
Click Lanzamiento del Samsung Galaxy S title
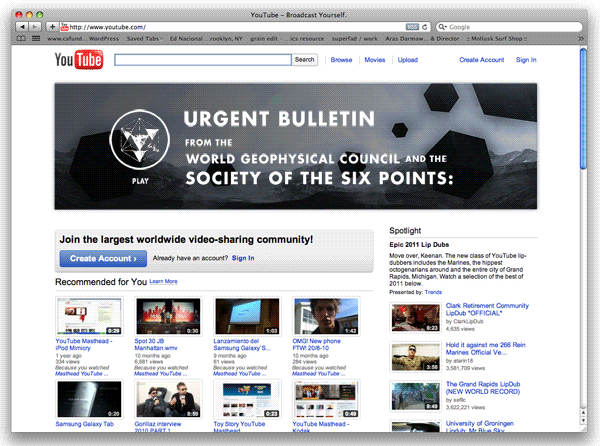tap(242, 345)
